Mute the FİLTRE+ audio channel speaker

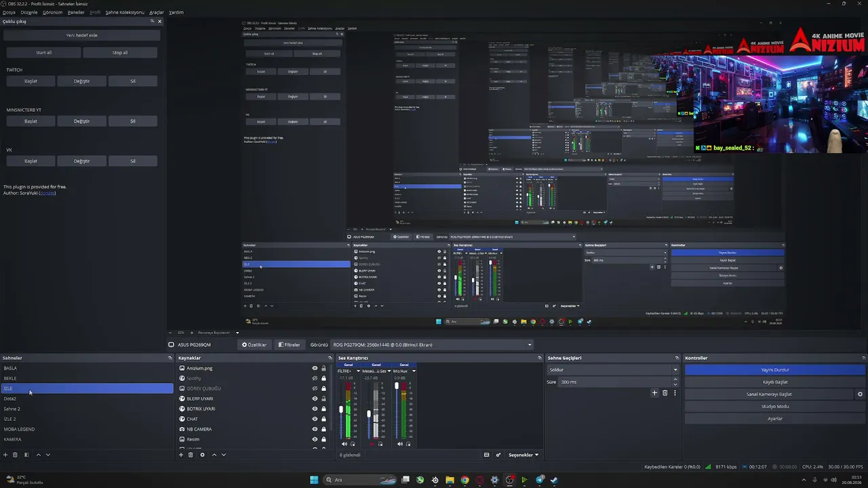coord(344,444)
